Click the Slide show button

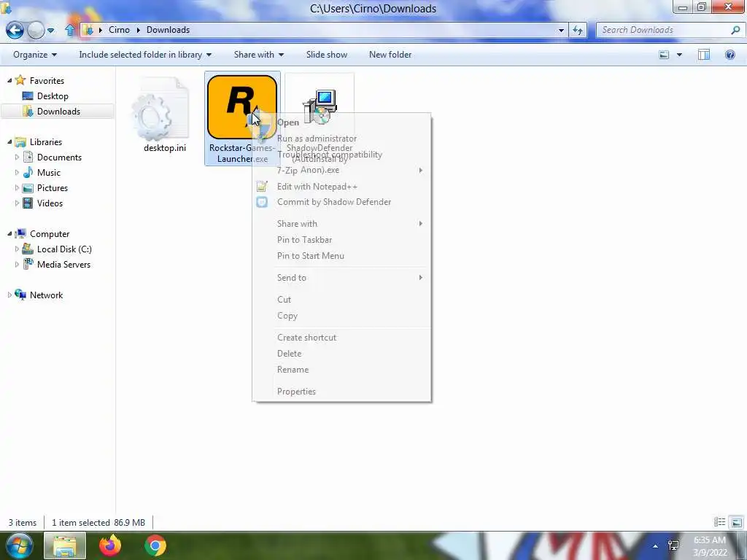tap(326, 55)
